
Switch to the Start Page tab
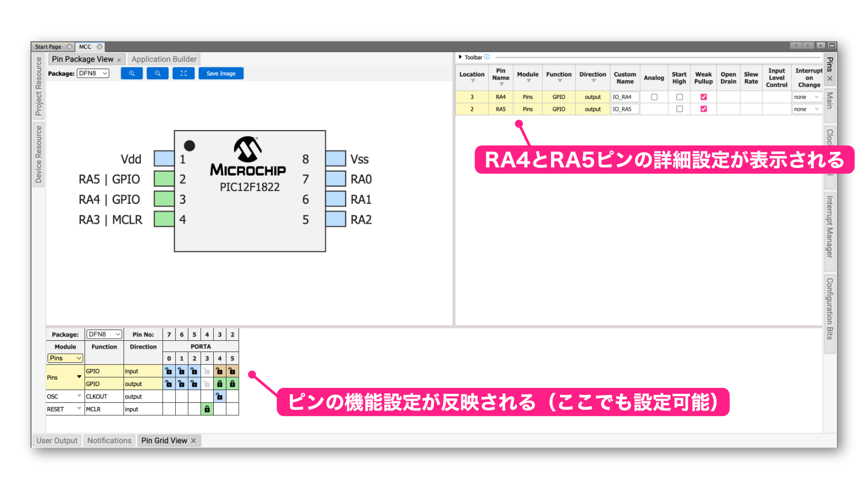tap(49, 47)
